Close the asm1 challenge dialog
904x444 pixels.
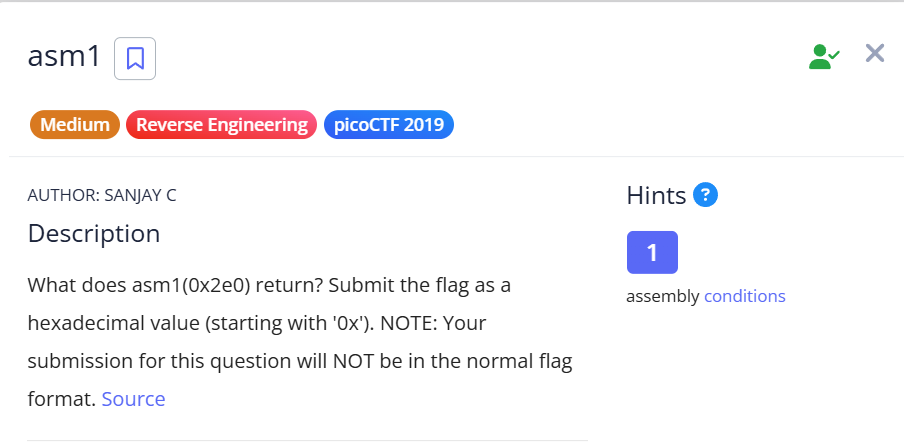(x=875, y=54)
